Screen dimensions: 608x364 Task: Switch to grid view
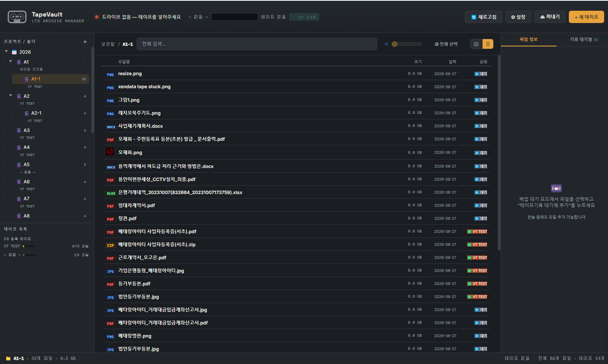[476, 44]
